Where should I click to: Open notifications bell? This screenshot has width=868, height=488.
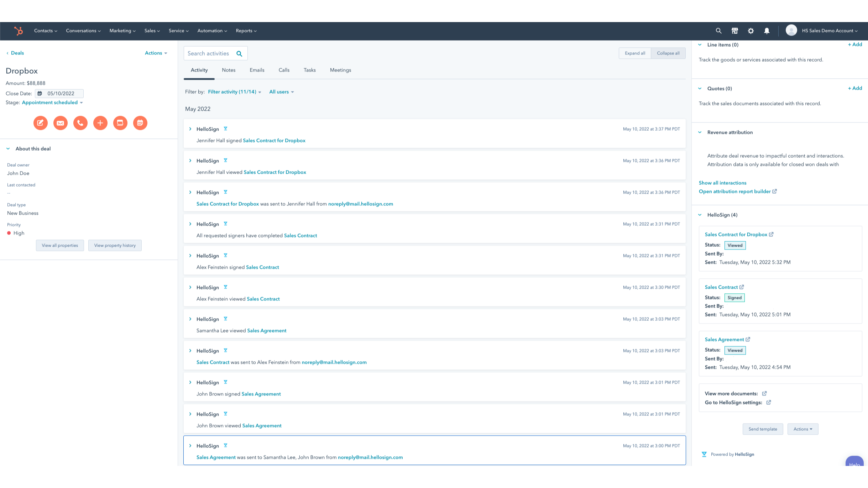(x=767, y=31)
